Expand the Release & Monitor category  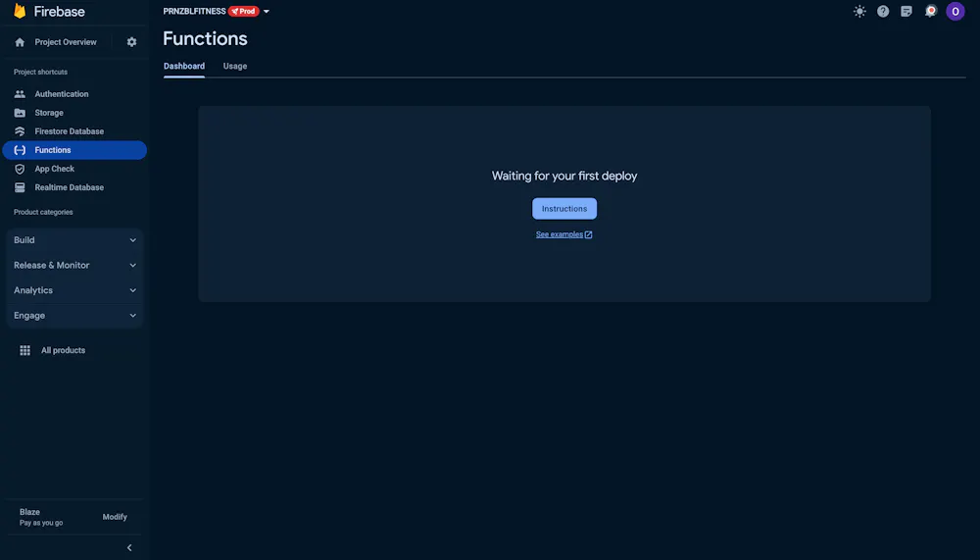tap(74, 266)
